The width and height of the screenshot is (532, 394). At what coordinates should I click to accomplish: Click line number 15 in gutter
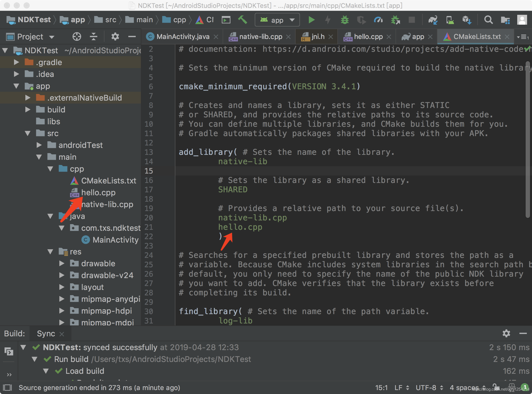[149, 171]
